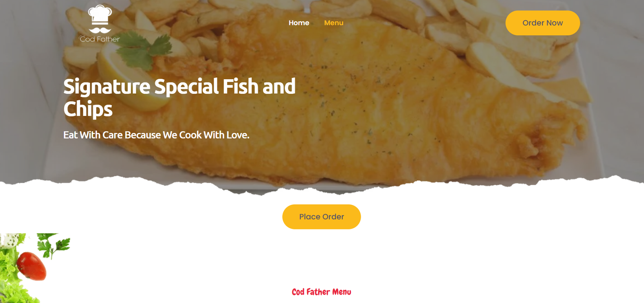Viewport: 644px width, 303px height.
Task: Click the chef hat logo icon
Action: [x=100, y=15]
